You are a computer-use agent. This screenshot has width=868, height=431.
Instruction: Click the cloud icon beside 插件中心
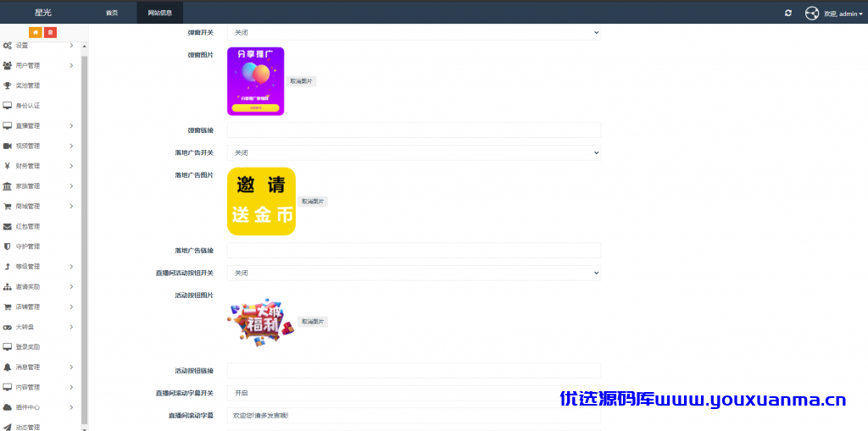click(x=7, y=407)
